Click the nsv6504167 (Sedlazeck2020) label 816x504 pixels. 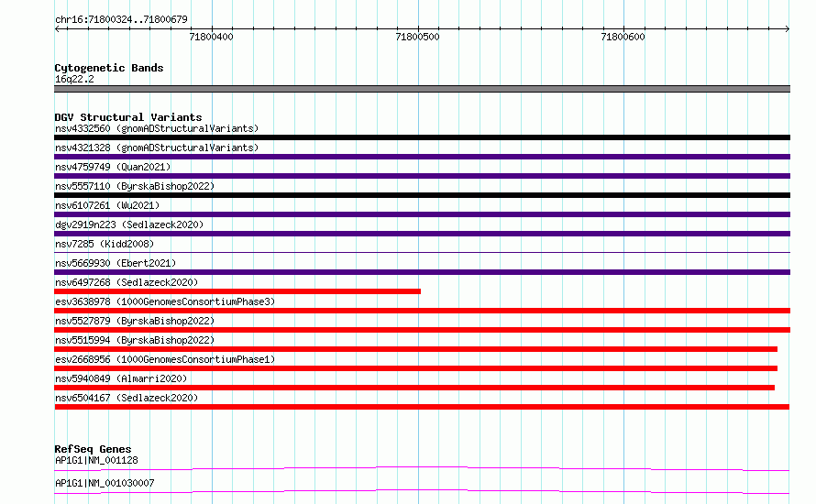coord(127,398)
